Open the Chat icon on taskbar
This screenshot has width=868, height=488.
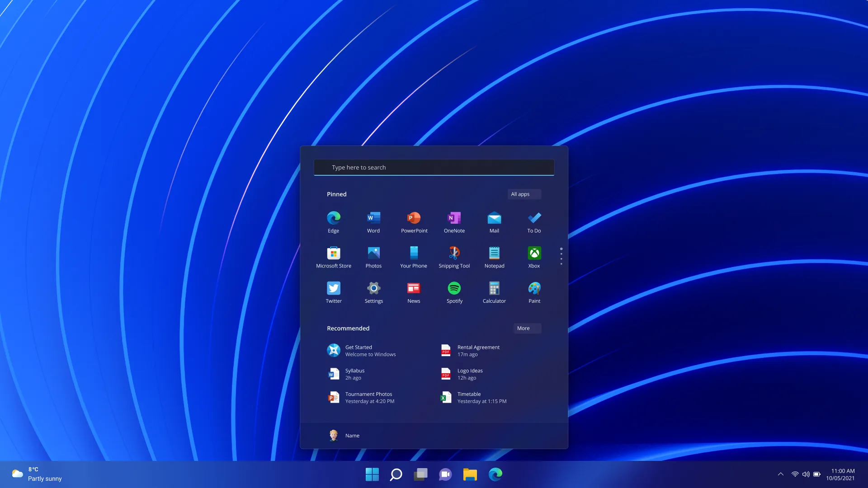click(x=445, y=474)
